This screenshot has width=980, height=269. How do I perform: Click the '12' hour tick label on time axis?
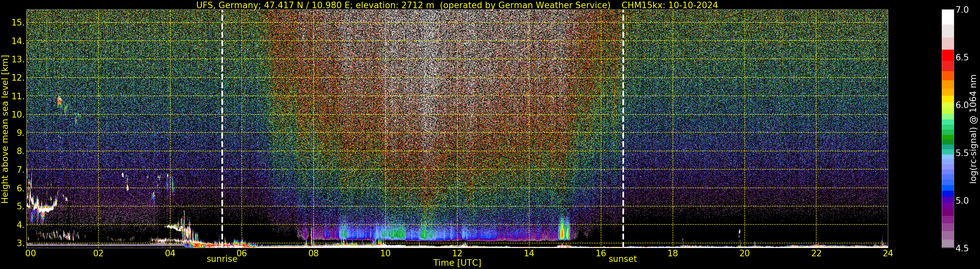click(x=457, y=253)
